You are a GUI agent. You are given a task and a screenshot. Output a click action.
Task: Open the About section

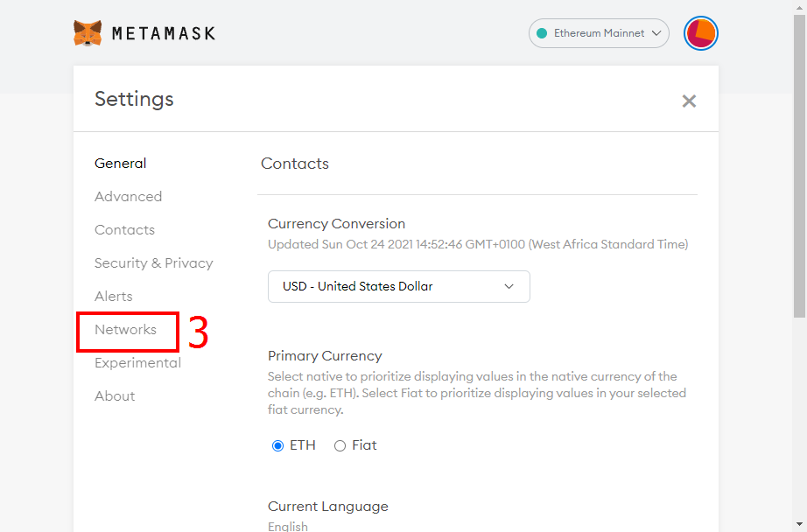tap(115, 396)
